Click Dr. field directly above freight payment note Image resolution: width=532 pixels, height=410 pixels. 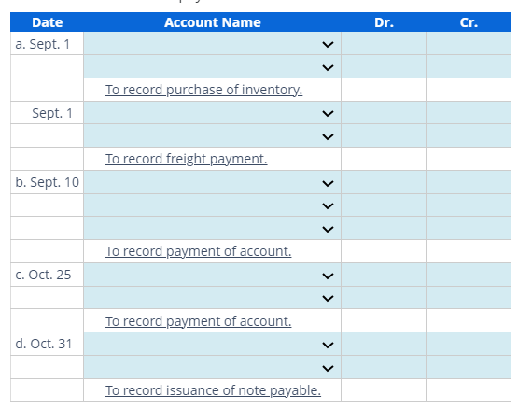[x=384, y=136]
